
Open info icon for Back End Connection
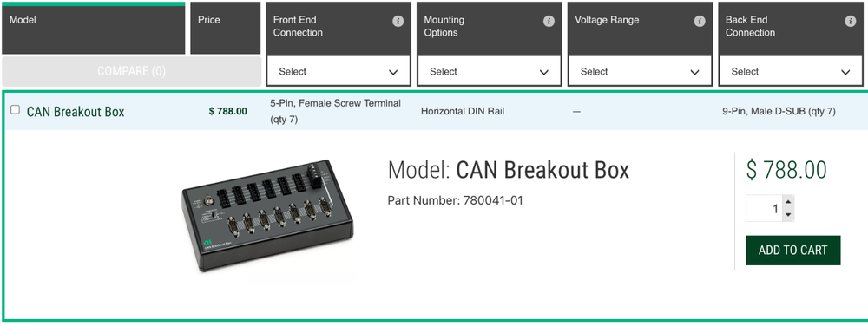point(851,21)
